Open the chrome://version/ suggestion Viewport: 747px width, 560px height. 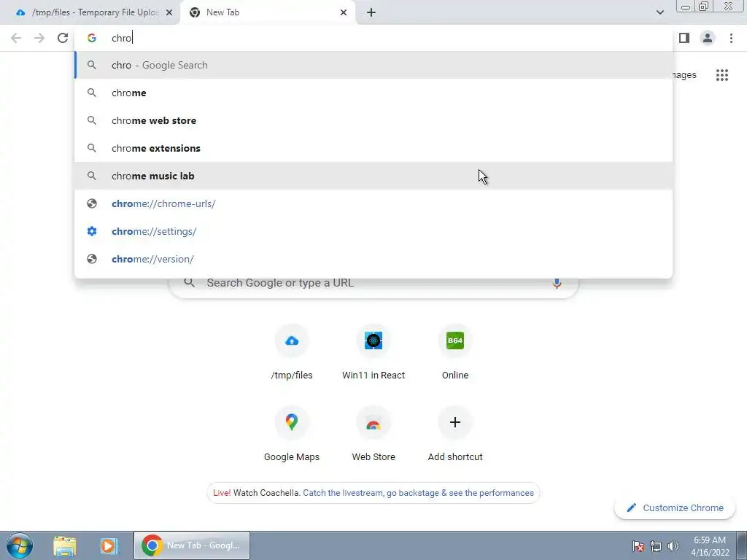coord(373,259)
